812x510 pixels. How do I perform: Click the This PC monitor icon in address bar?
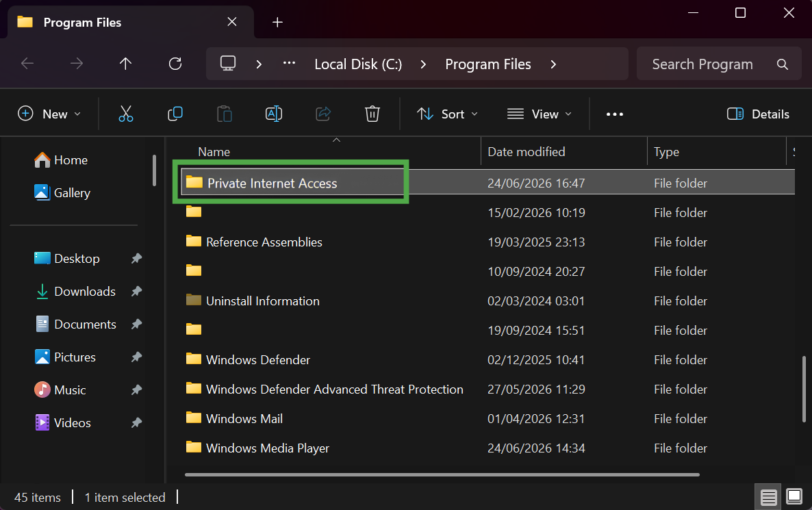coord(228,64)
